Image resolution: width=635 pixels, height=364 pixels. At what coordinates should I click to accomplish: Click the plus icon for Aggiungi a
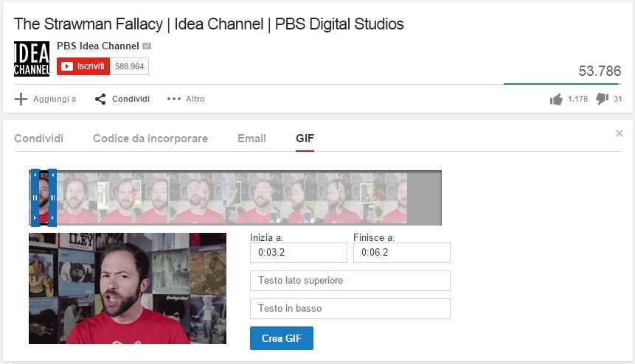coord(21,99)
